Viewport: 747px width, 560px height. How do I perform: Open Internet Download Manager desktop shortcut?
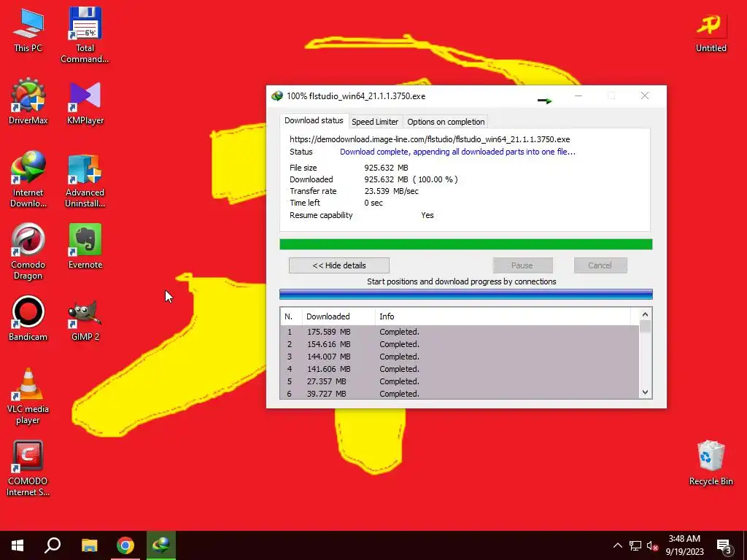click(x=28, y=179)
